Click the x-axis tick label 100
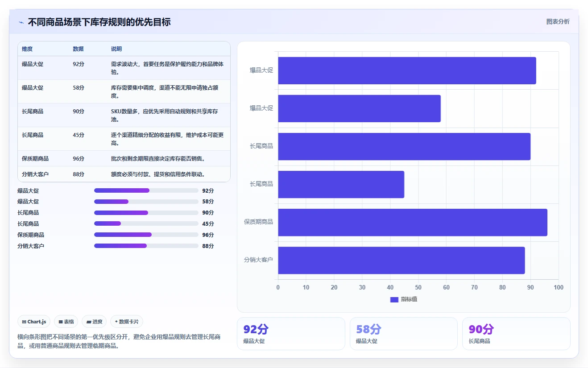The height and width of the screenshot is (368, 588). click(x=559, y=288)
